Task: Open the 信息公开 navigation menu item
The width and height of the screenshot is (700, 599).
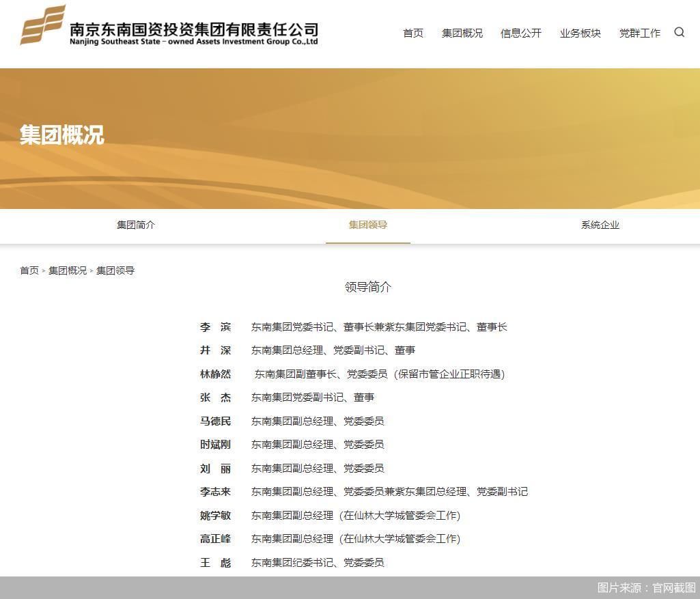Action: click(520, 33)
